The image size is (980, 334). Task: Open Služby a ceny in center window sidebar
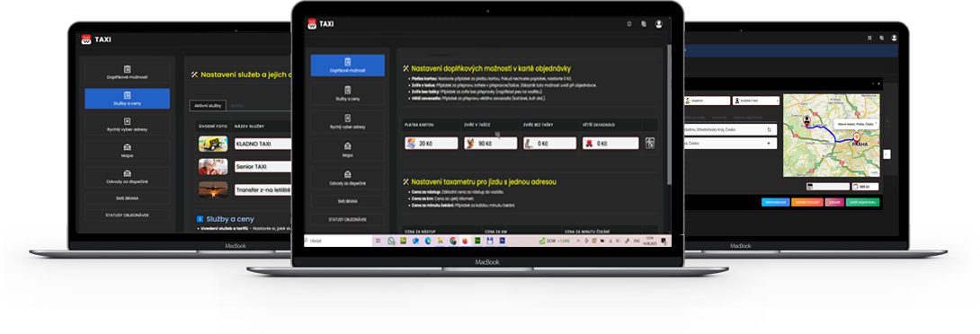(x=348, y=93)
